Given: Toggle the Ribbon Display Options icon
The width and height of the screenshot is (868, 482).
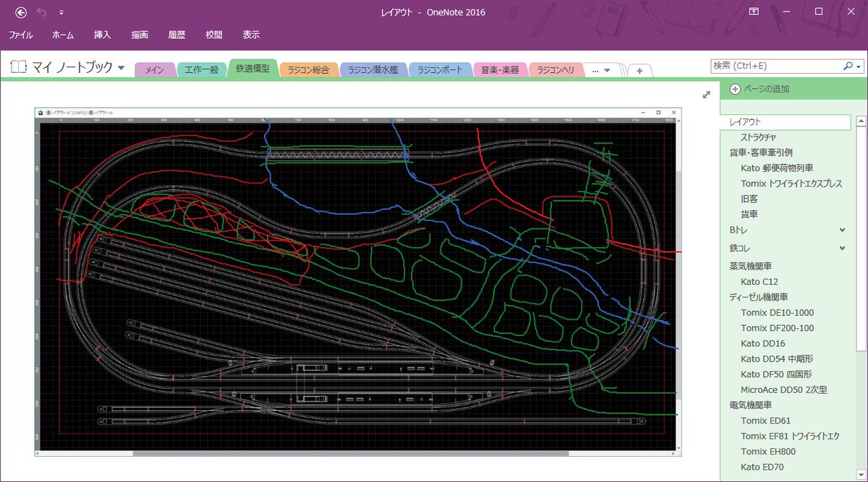Looking at the screenshot, I should (x=754, y=12).
